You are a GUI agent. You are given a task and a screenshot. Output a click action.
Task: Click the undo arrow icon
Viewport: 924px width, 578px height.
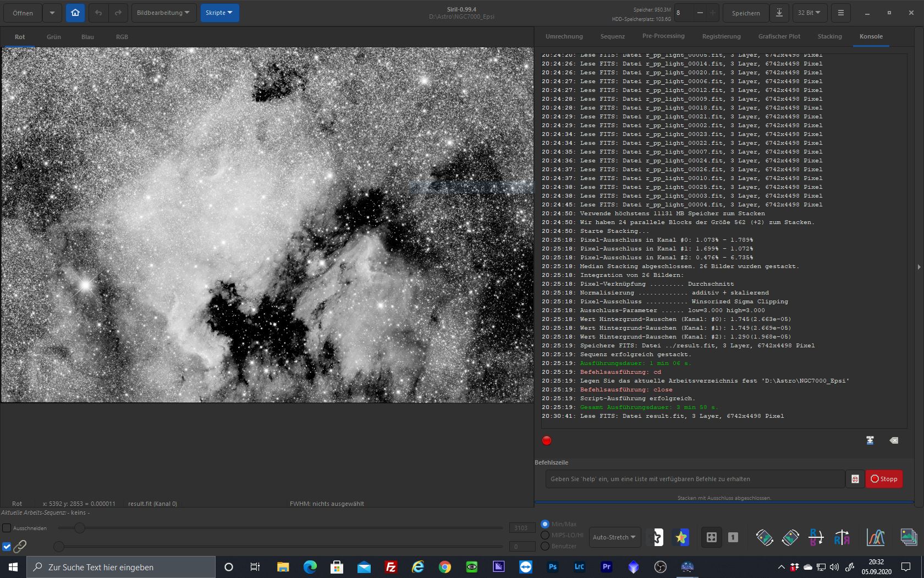click(98, 13)
